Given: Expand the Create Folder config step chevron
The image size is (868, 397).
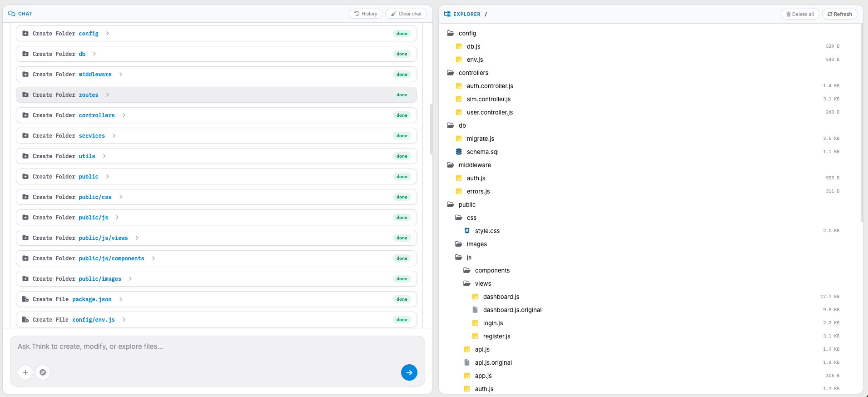Looking at the screenshot, I should 107,34.
